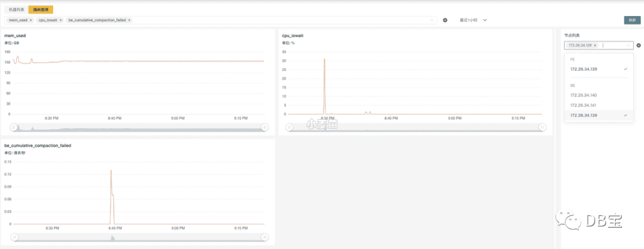The height and width of the screenshot is (249, 644).
Task: Remove the 172.26.34.139 node tag
Action: pos(595,45)
